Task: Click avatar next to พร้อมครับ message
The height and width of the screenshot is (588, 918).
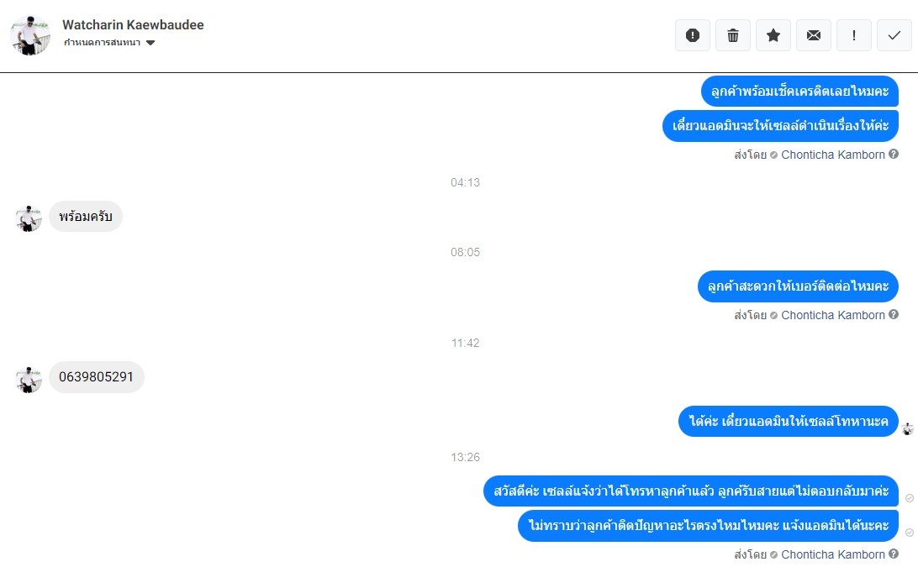Action: point(28,218)
